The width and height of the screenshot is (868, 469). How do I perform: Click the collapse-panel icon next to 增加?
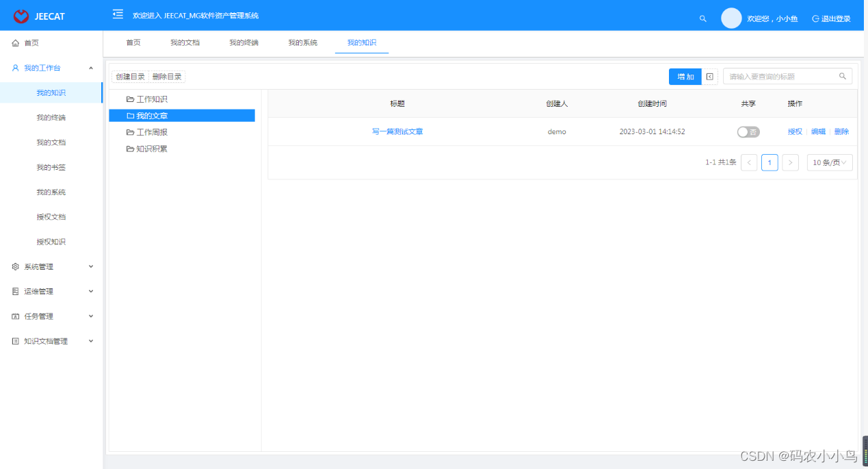coord(710,77)
